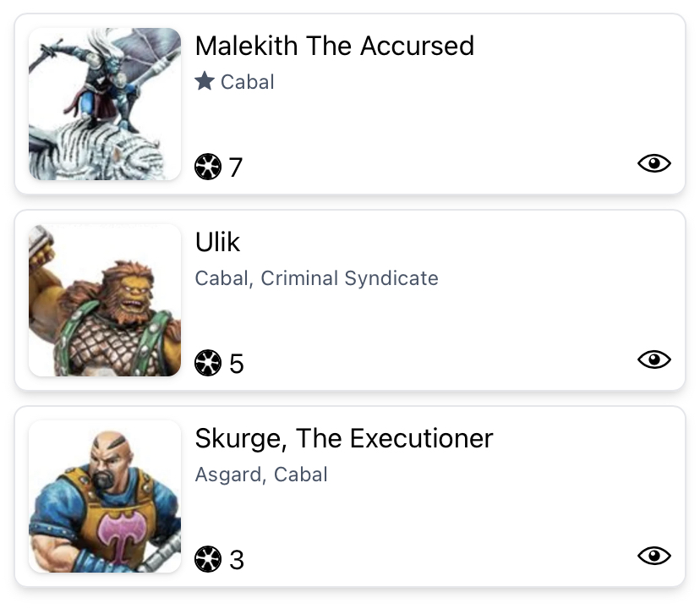Click the Cabal affiliation label under Malekith

click(247, 82)
